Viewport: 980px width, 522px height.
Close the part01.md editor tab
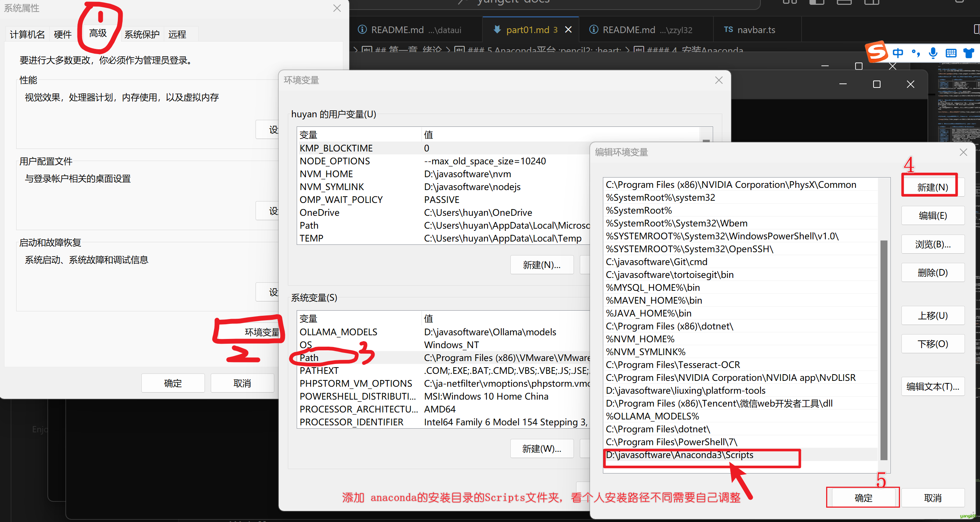pyautogui.click(x=568, y=29)
